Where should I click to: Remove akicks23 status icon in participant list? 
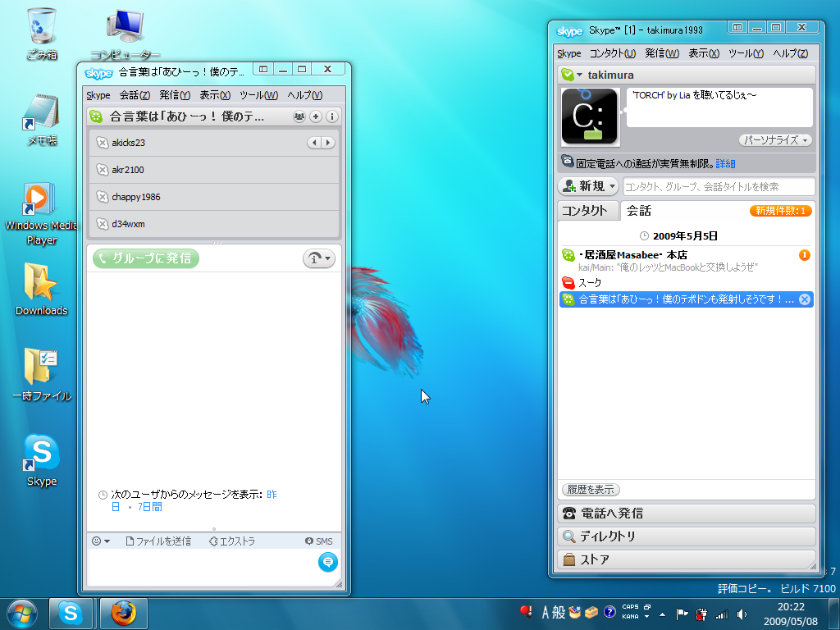click(102, 143)
